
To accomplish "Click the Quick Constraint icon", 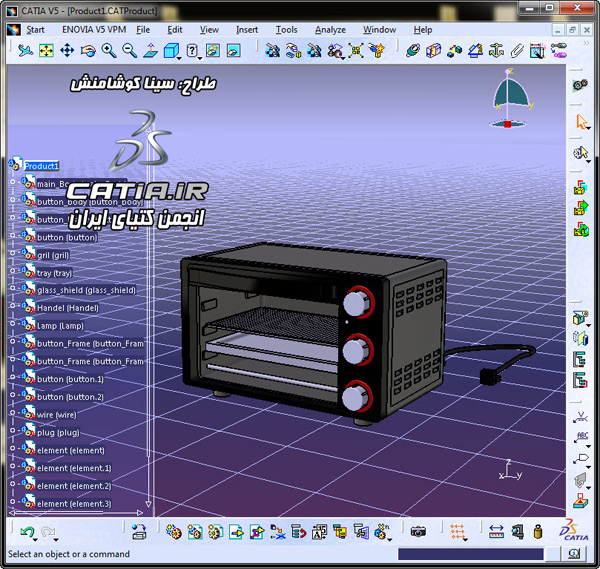I will click(537, 51).
